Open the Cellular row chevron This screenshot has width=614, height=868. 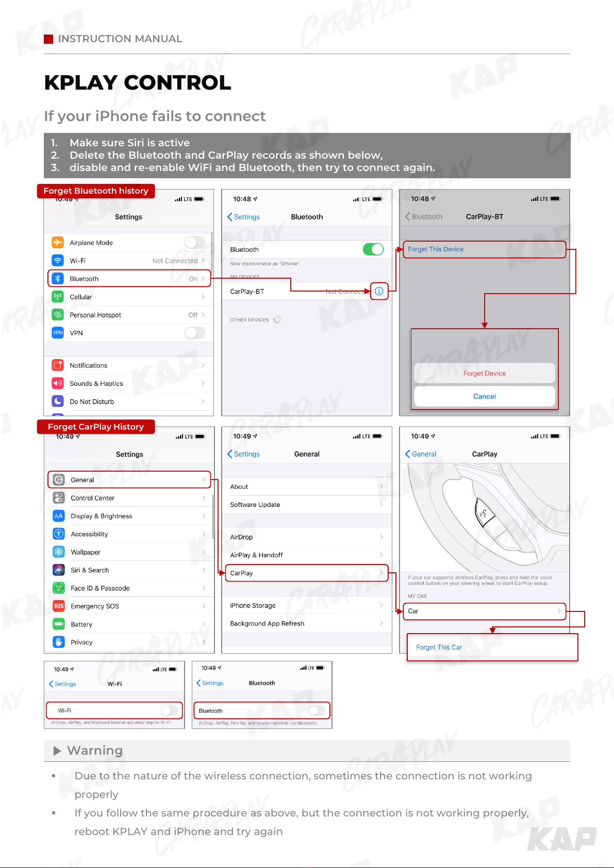pos(203,297)
